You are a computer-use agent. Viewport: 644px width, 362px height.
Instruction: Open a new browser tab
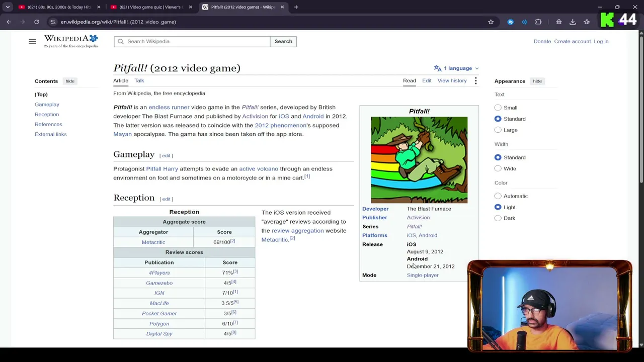click(296, 7)
